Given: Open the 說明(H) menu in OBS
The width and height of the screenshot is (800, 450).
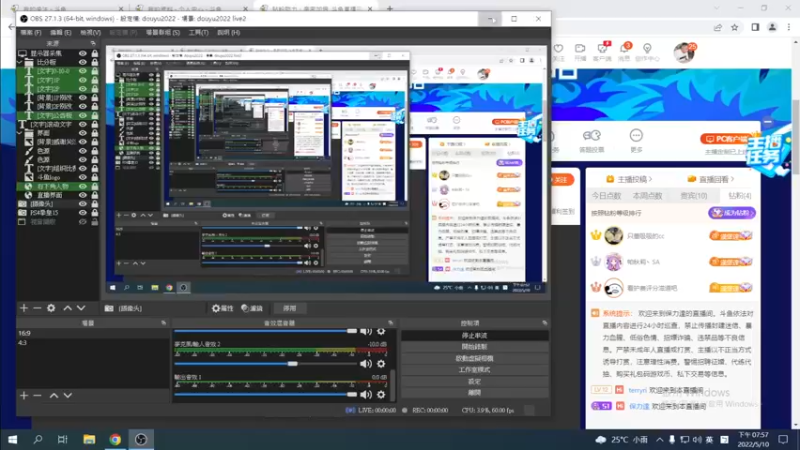Looking at the screenshot, I should click(x=229, y=32).
